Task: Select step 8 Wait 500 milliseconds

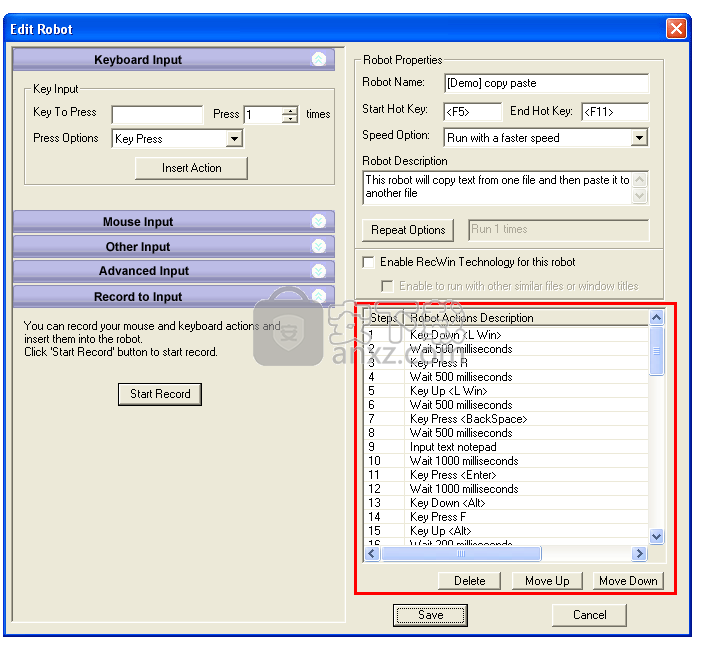Action: click(507, 433)
